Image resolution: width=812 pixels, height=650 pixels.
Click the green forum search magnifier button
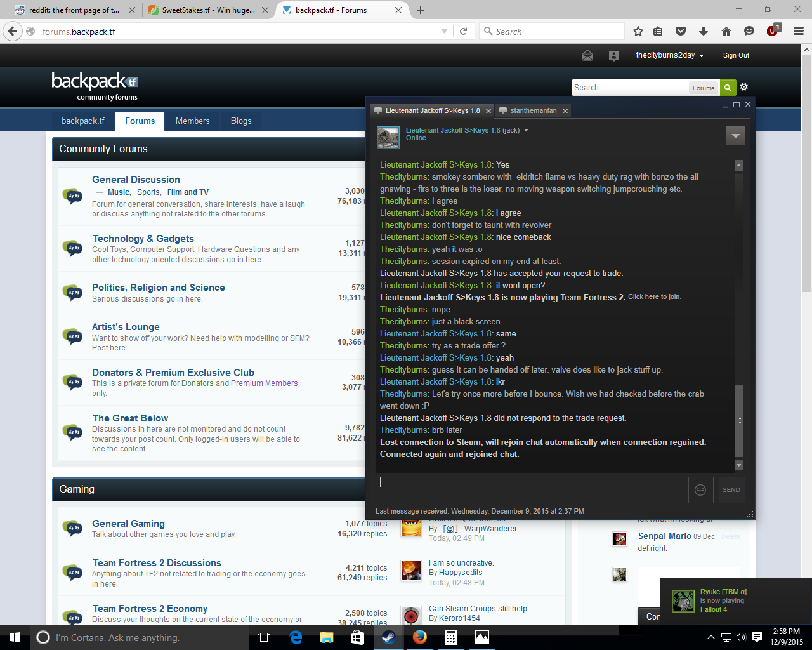coord(728,88)
